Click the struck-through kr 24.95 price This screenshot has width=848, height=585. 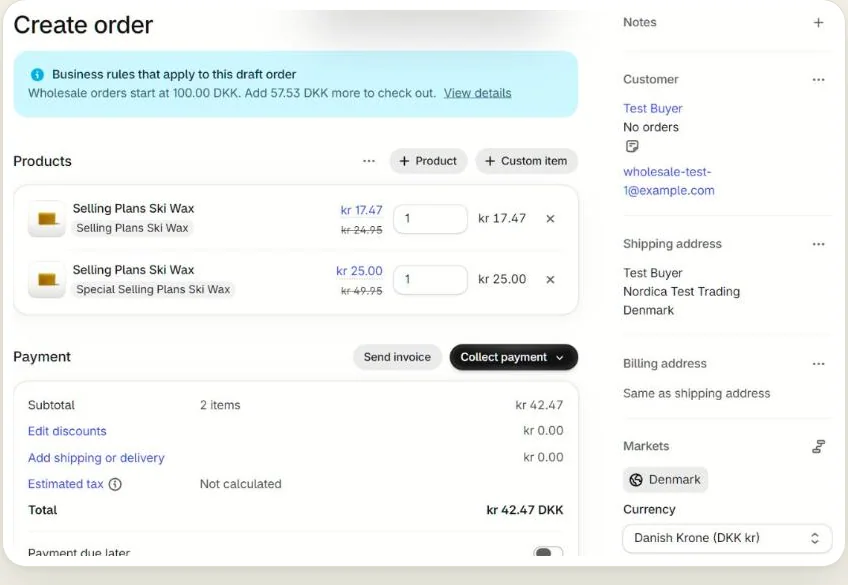[361, 230]
